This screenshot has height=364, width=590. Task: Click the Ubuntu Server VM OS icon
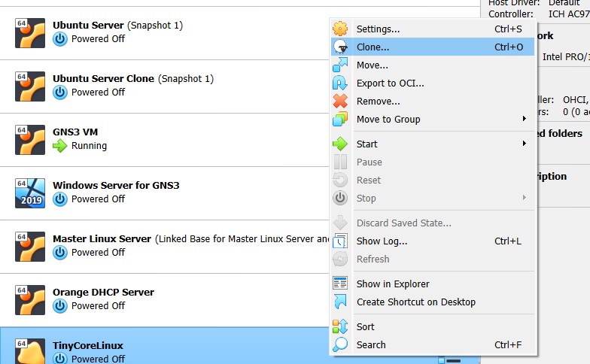(30, 33)
